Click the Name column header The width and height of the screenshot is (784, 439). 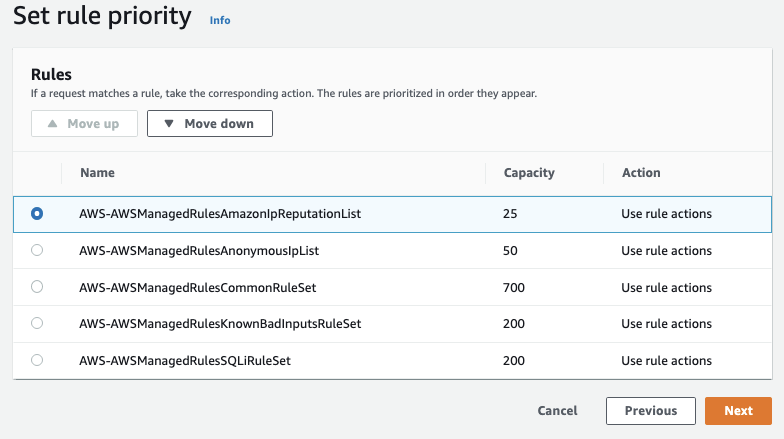[x=97, y=173]
